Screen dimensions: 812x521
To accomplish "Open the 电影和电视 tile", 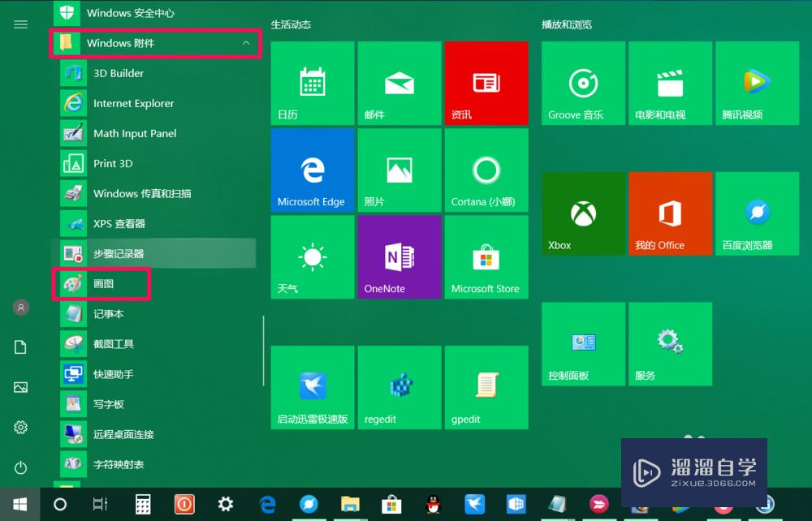I will pyautogui.click(x=670, y=84).
